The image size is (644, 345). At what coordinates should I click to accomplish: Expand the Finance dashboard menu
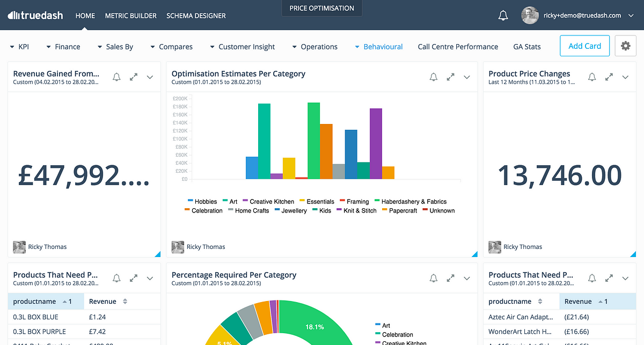coord(63,47)
